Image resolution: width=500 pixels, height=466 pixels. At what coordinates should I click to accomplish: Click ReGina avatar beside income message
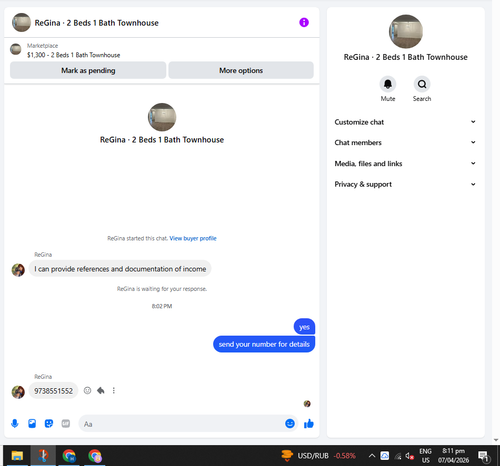point(18,270)
